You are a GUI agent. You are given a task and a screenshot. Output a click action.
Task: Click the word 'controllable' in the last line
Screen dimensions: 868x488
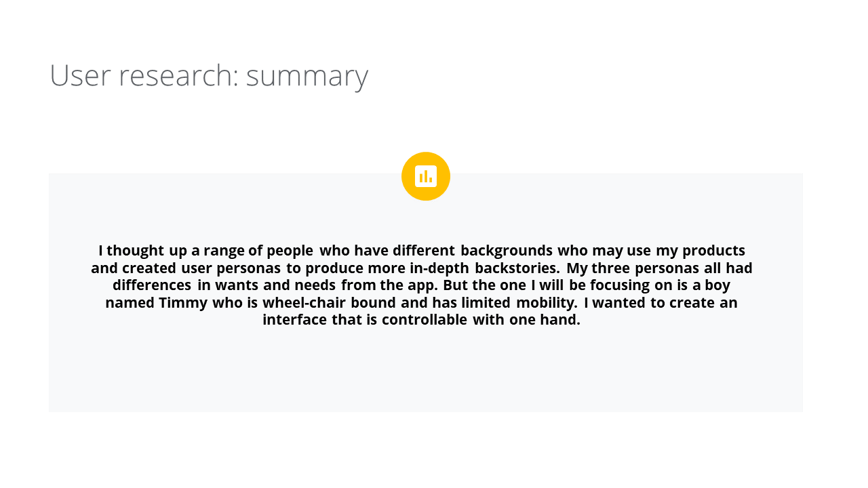(425, 319)
